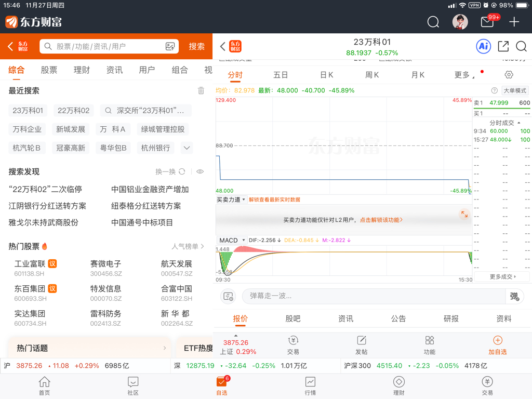Tap recent search tag 万科企业
This screenshot has width=532, height=399.
[27, 129]
